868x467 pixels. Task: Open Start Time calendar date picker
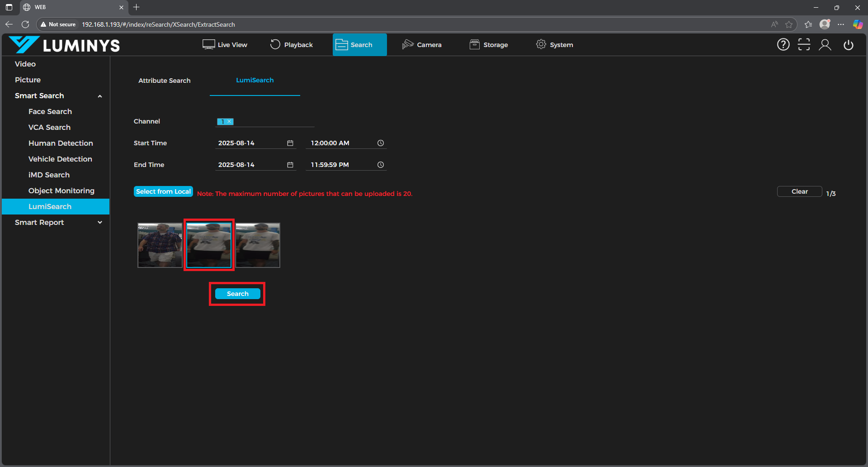point(290,143)
